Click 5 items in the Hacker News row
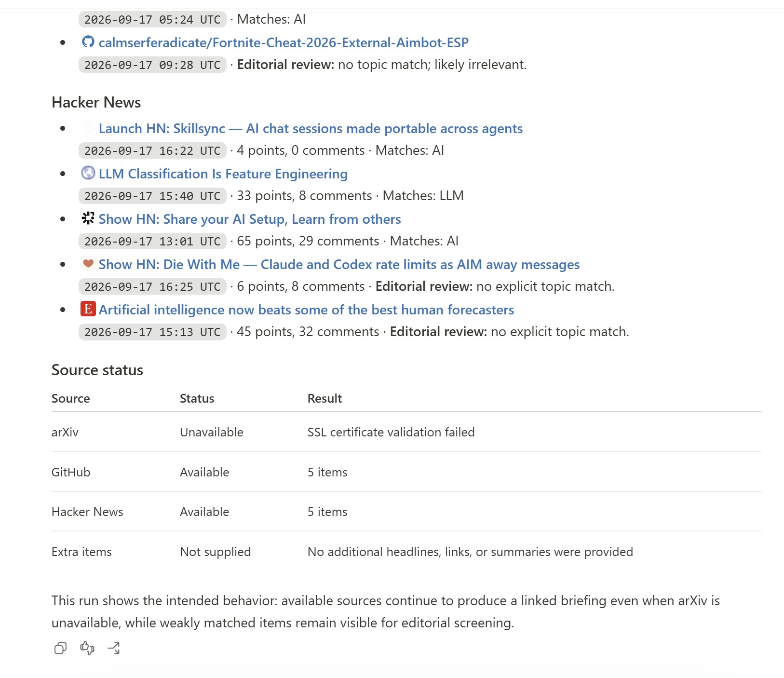The width and height of the screenshot is (784, 678). tap(327, 512)
